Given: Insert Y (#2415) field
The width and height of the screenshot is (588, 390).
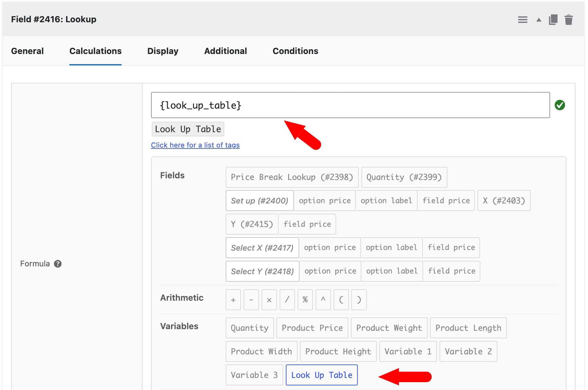Looking at the screenshot, I should click(x=252, y=224).
